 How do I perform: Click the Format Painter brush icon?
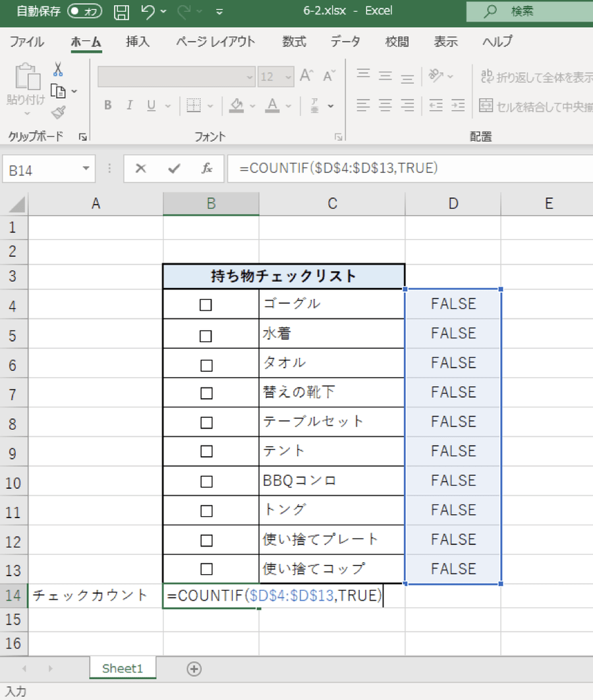(x=58, y=111)
